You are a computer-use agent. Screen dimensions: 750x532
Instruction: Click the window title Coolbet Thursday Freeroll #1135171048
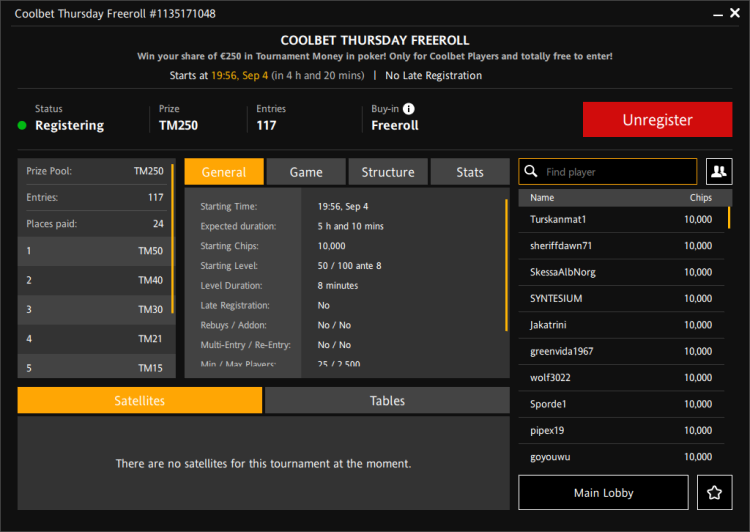click(x=115, y=13)
